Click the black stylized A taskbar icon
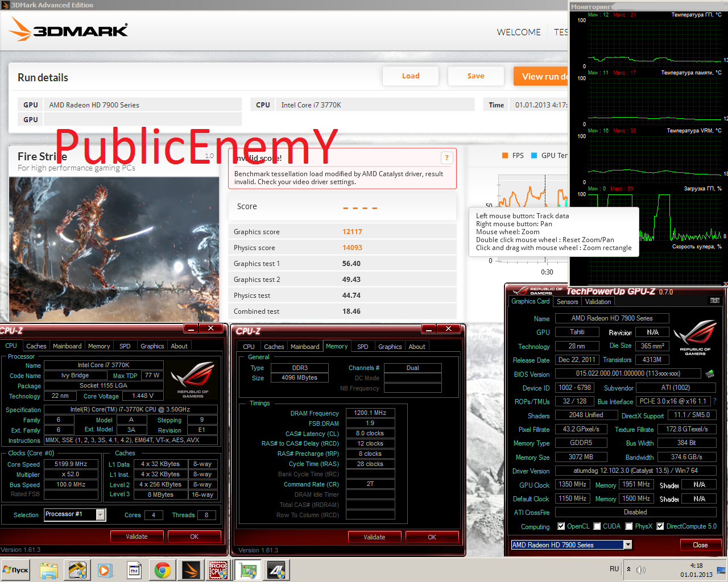Viewport: 728px width, 582px height. (x=277, y=570)
